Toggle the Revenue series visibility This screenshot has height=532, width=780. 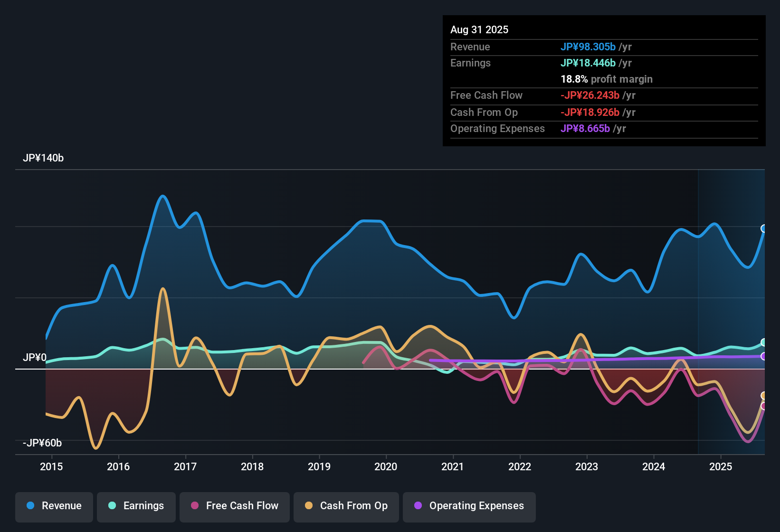point(54,506)
